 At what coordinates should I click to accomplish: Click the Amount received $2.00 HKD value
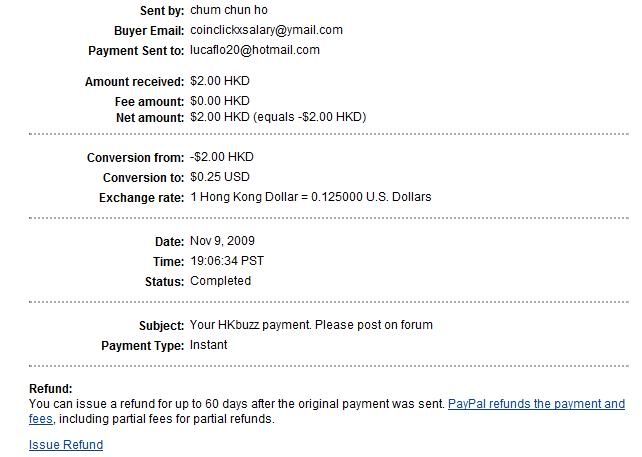(x=222, y=81)
